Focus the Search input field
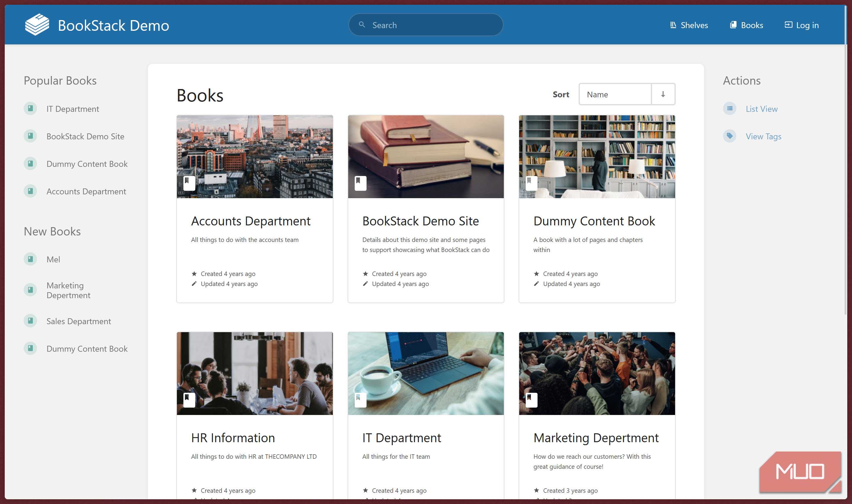 [425, 25]
